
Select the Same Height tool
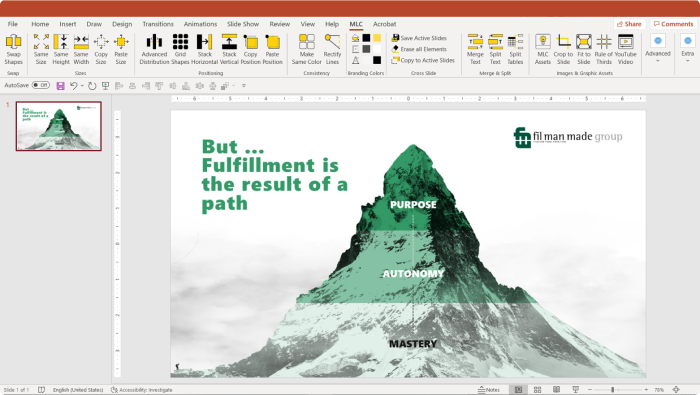click(61, 49)
